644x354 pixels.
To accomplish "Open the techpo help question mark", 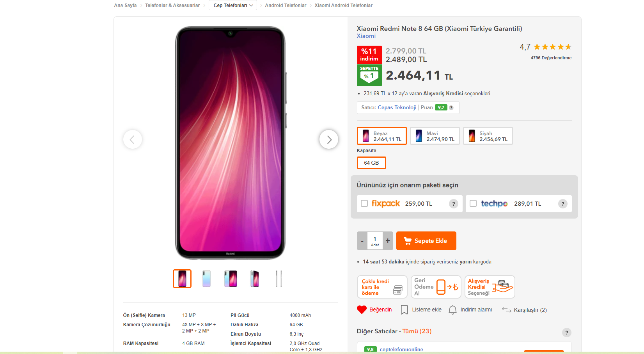I will (562, 204).
